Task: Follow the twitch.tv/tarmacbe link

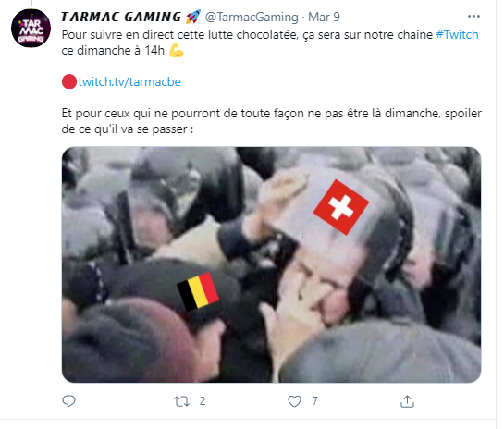Action: coord(129,81)
